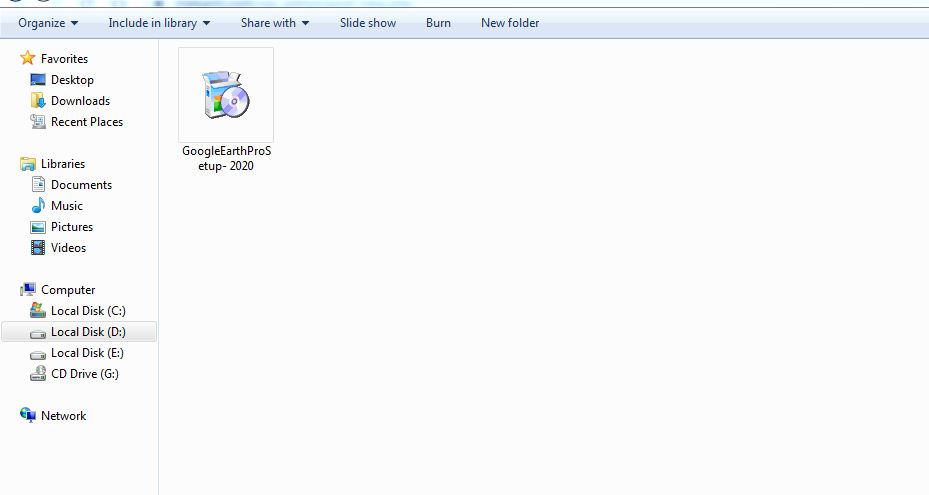
Task: Open the Music library
Action: (x=67, y=206)
